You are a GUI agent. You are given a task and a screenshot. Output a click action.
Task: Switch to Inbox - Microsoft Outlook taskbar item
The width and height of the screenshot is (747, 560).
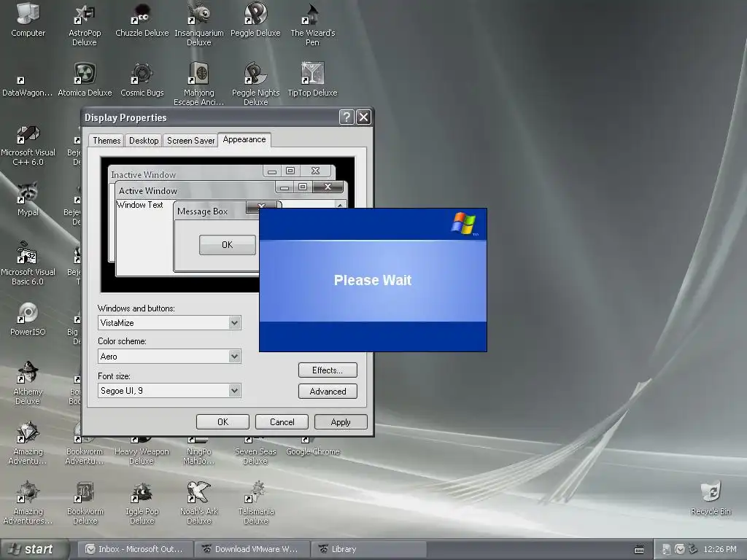136,550
